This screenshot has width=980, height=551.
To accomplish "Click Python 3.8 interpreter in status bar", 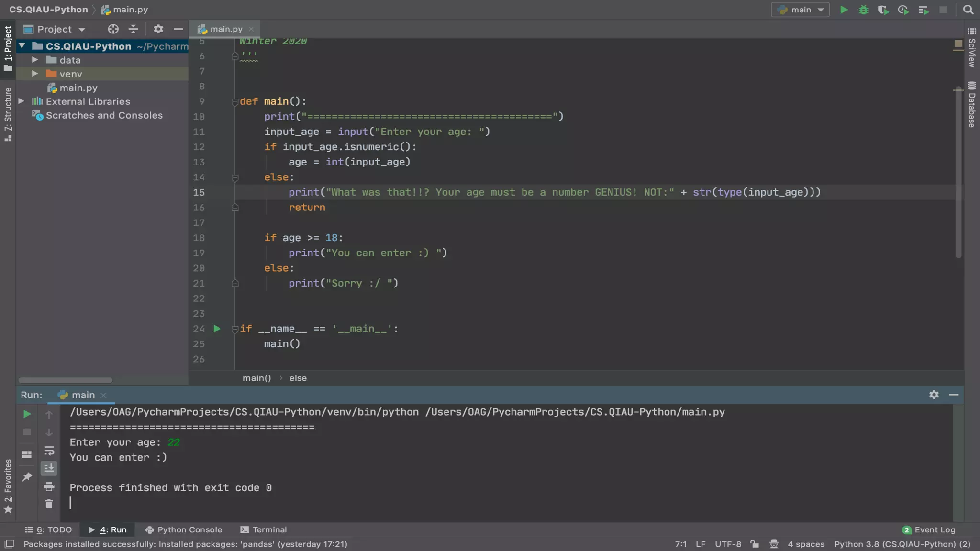I will coord(902,544).
